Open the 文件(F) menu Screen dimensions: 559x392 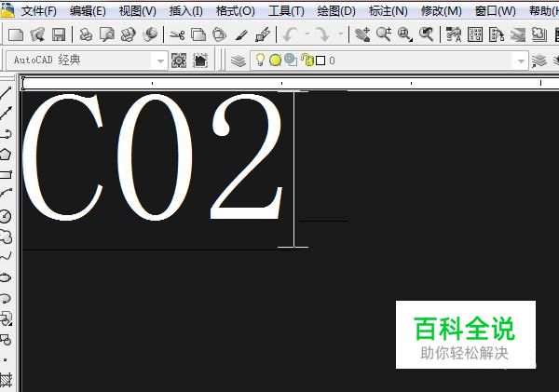click(x=39, y=11)
